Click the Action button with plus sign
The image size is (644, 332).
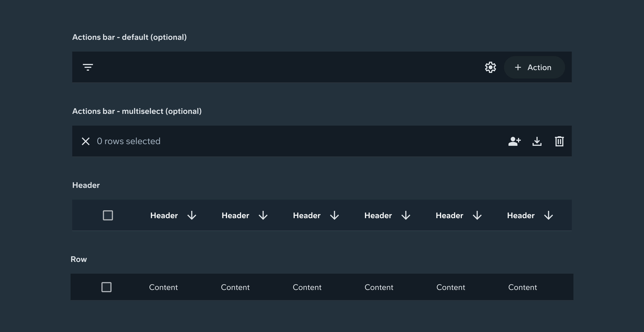[x=534, y=67]
